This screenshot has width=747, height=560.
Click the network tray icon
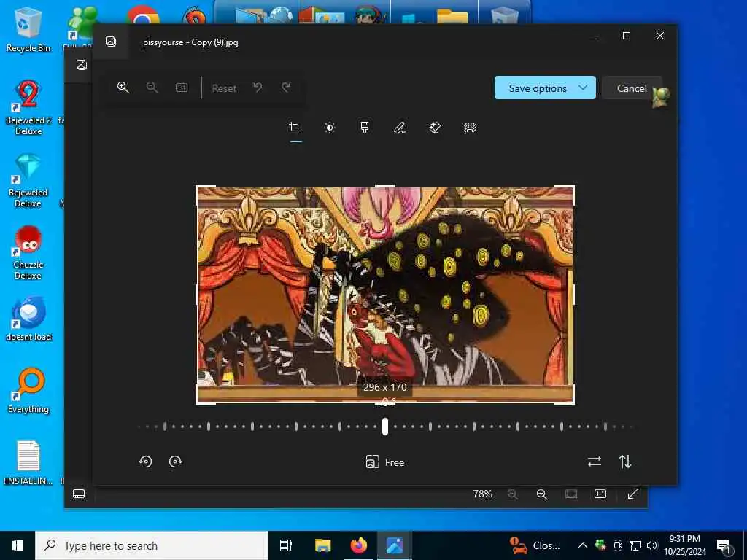[635, 545]
